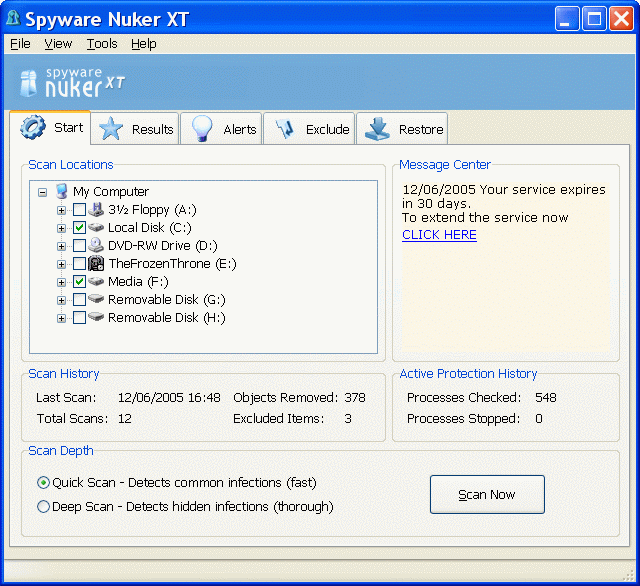Click the Media F: drive icon

[96, 281]
